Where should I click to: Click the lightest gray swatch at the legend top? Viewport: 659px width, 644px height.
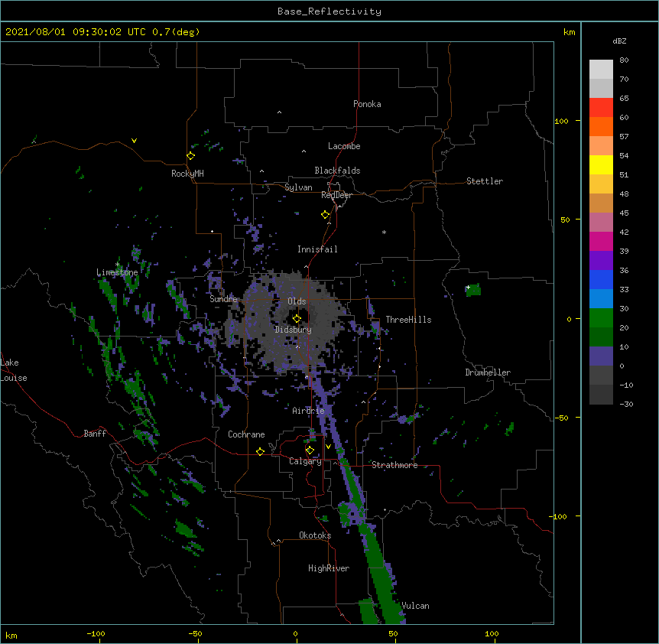601,69
